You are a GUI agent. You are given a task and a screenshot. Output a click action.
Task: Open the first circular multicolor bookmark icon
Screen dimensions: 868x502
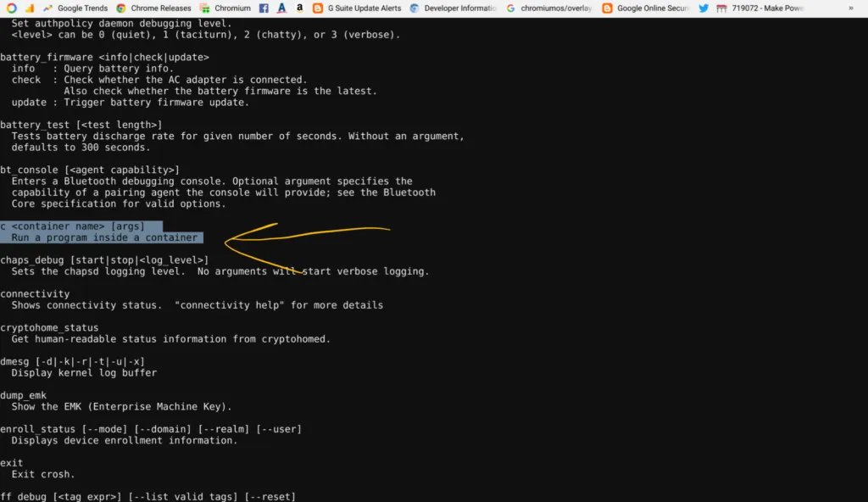12,8
